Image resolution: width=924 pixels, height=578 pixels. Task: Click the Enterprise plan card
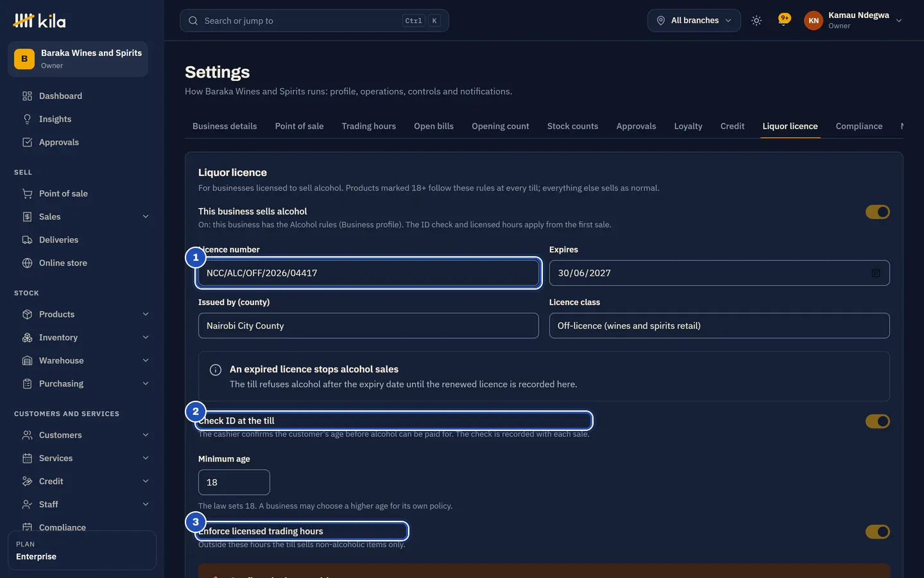82,550
